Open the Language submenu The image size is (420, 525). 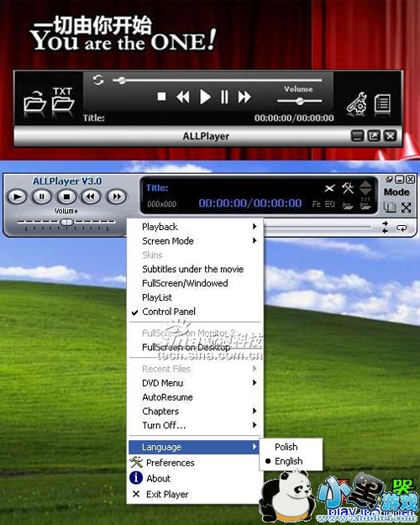pyautogui.click(x=193, y=447)
